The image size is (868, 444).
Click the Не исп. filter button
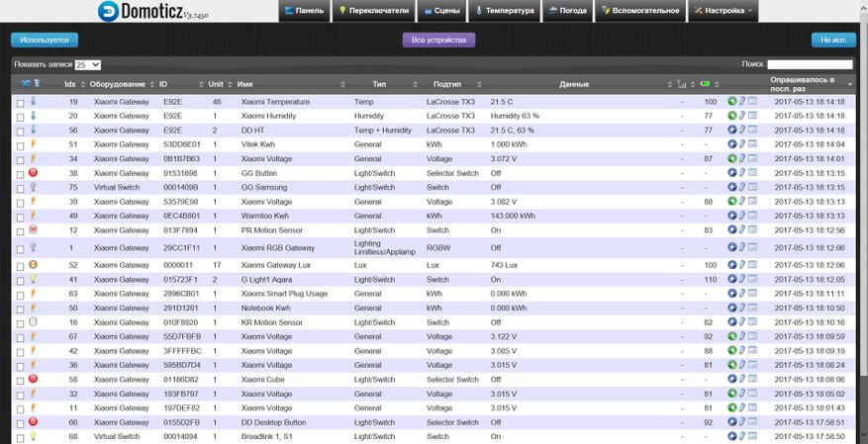833,40
